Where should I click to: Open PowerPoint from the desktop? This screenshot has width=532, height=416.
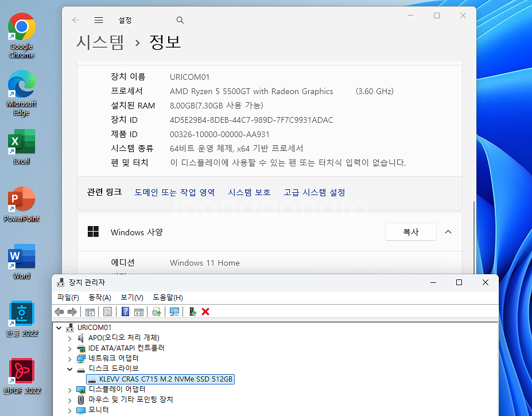[x=21, y=198]
